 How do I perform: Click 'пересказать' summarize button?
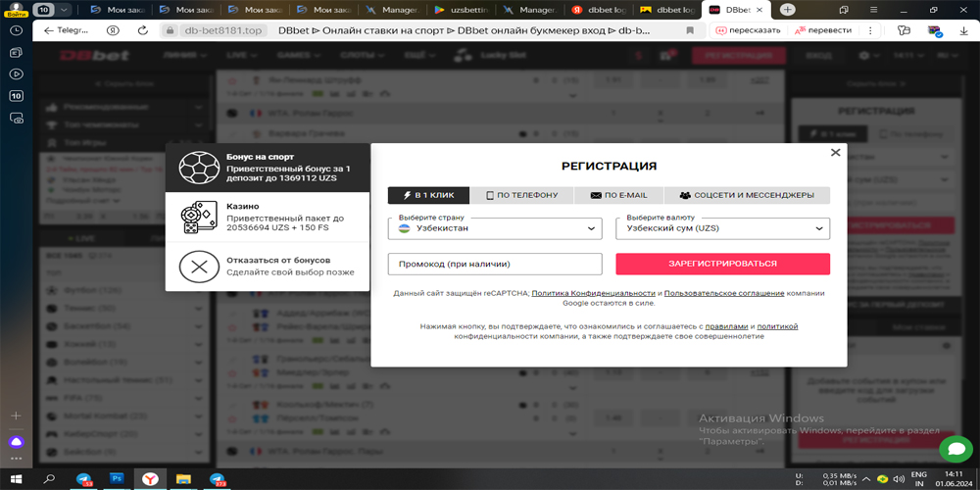click(x=750, y=30)
